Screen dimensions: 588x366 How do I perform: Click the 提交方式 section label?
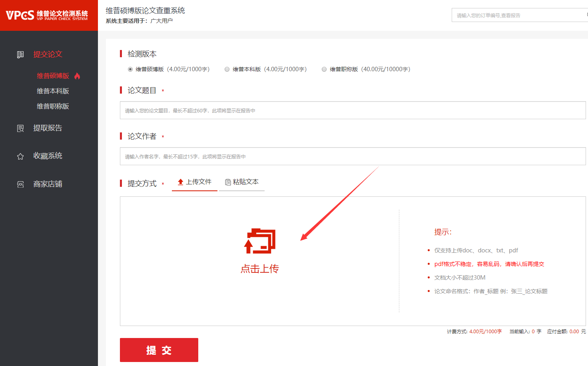point(142,183)
